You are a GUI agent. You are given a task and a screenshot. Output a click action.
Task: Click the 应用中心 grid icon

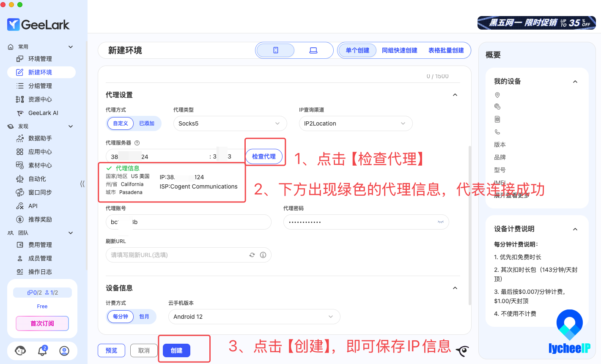tap(20, 152)
